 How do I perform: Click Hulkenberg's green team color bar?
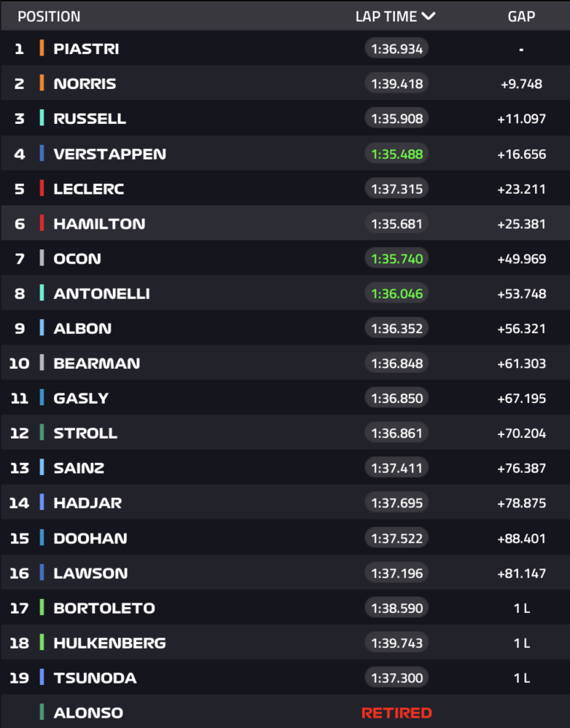[x=42, y=643]
